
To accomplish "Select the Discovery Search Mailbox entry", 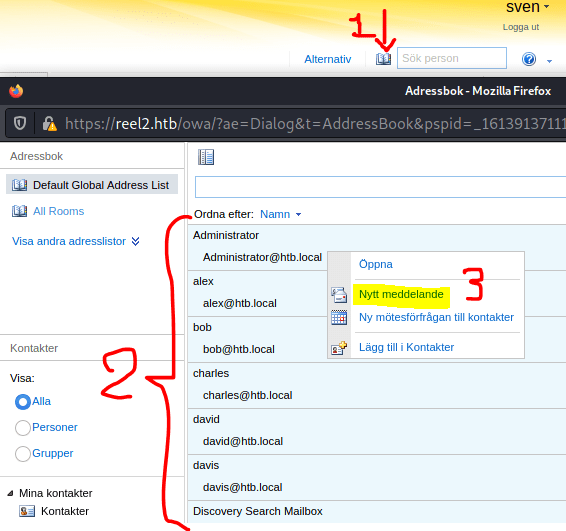I will point(258,511).
